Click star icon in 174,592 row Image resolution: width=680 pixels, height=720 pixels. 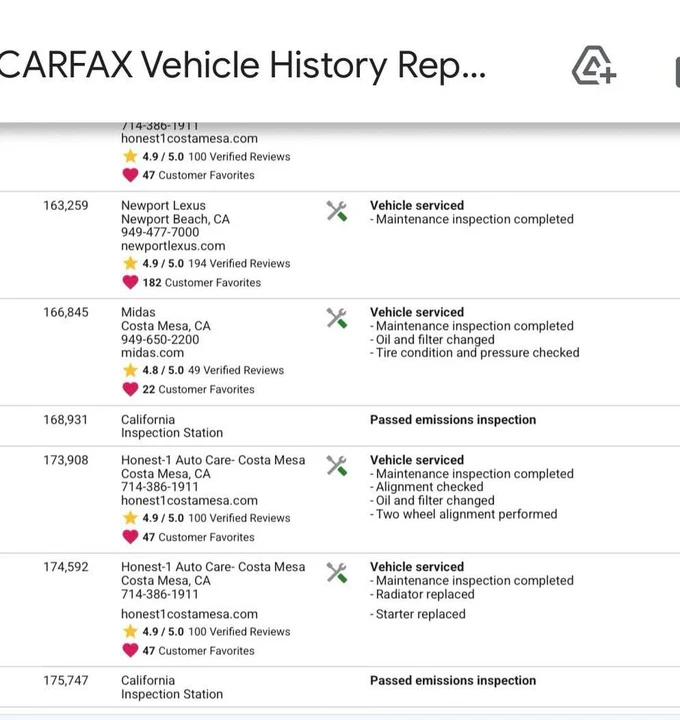click(130, 631)
